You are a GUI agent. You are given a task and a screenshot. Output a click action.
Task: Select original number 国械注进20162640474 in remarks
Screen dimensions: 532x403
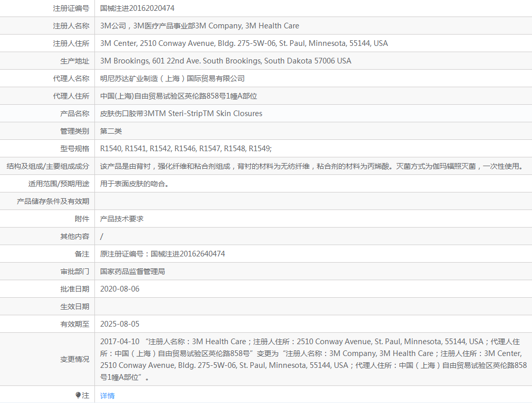(188, 254)
